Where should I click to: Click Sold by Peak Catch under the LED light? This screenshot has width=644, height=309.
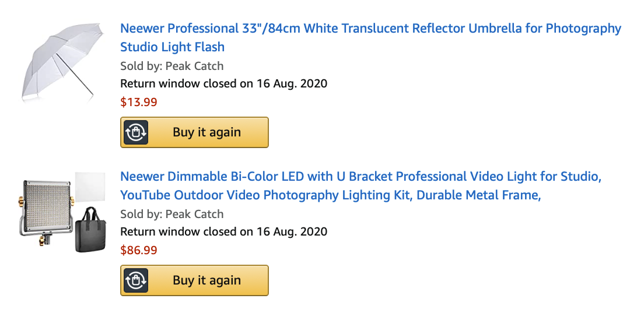click(171, 214)
